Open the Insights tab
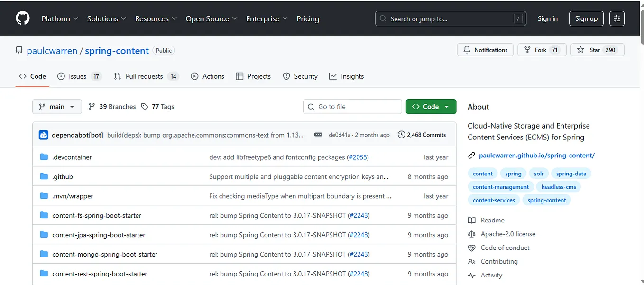Screen dimensions: 644x285 tap(347, 76)
